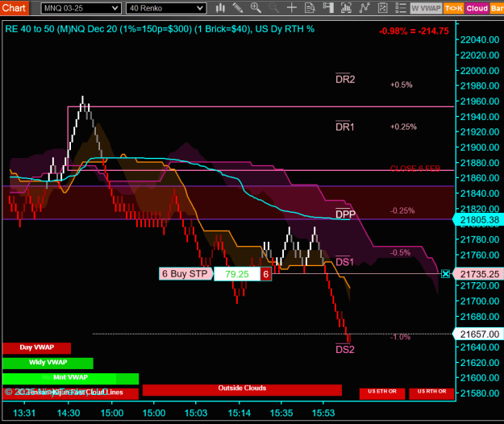
Task: Click the DPP pivot label
Action: pos(345,214)
